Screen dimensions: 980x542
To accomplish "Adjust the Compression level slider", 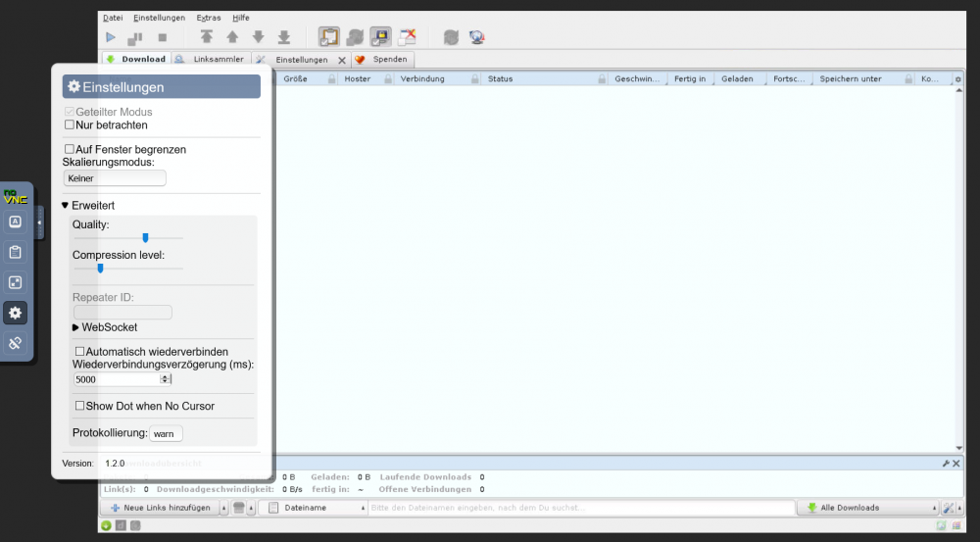I will click(x=128, y=269).
